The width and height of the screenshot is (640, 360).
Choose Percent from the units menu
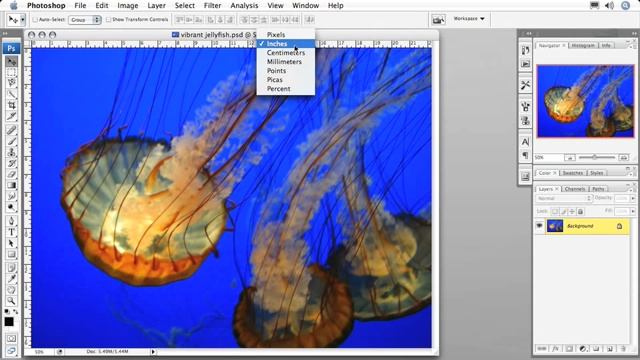(286, 89)
